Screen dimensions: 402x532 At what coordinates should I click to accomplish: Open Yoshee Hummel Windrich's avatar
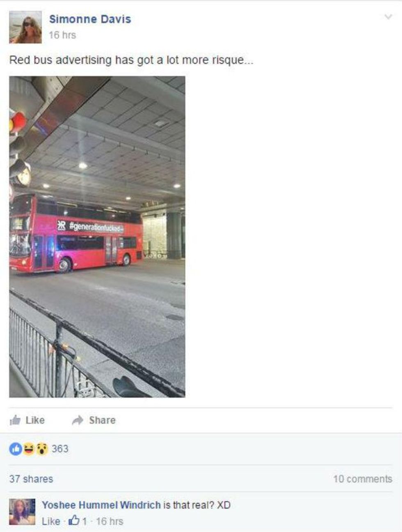(22, 512)
